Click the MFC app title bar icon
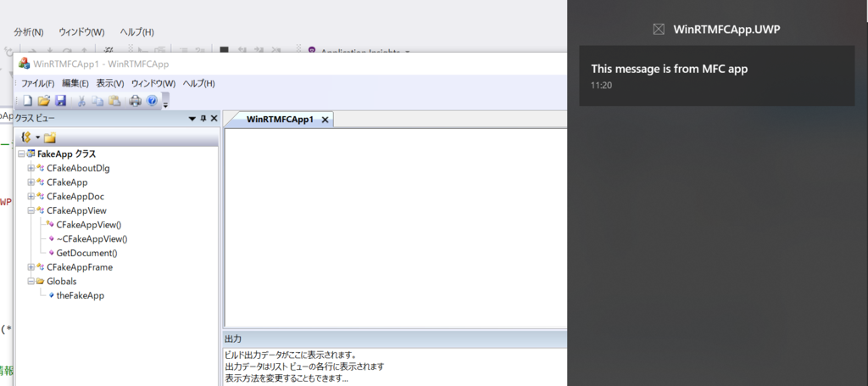Viewport: 868px width, 386px height. point(24,64)
